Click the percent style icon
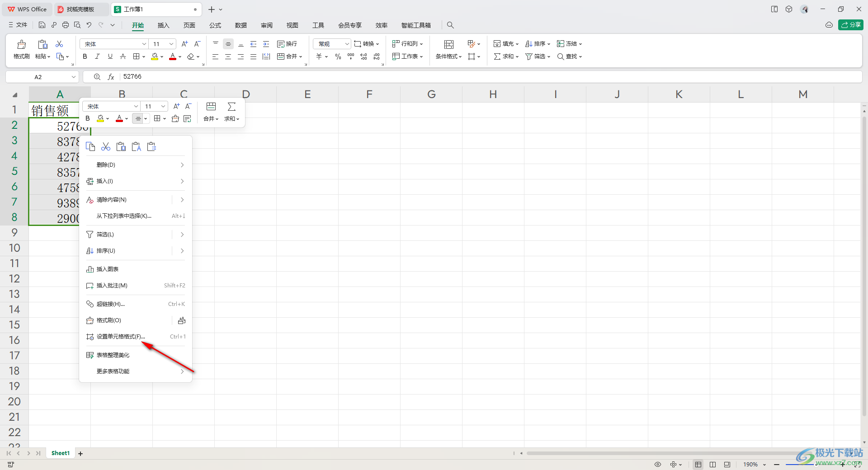Screen dimensions: 868x470 [x=338, y=56]
